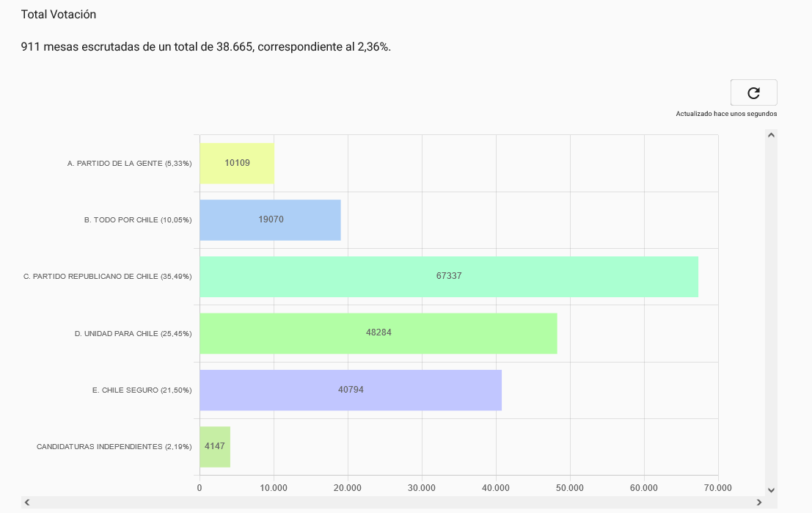Select the Partido de la Gente bar
The image size is (812, 513).
tap(237, 163)
